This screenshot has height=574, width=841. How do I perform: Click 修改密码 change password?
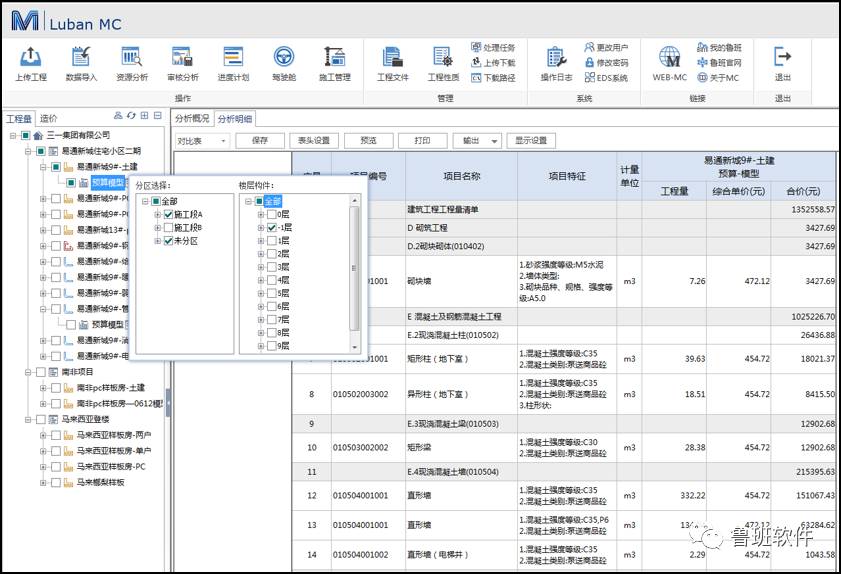point(606,63)
